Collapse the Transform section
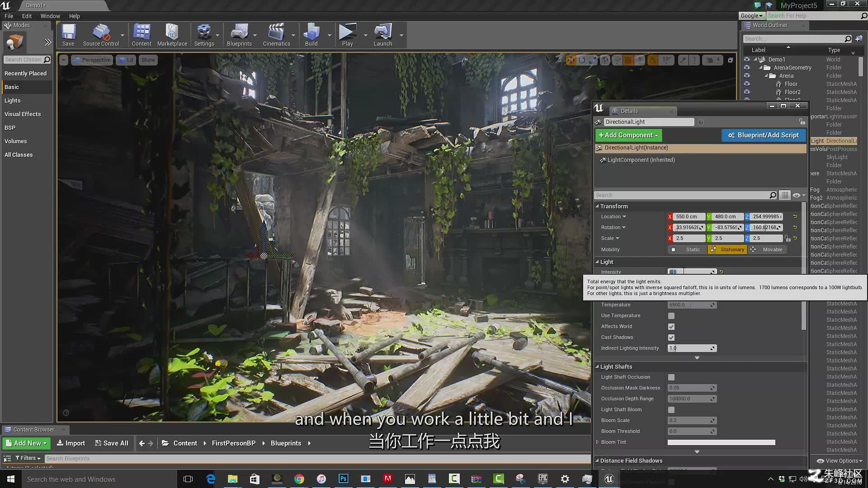The width and height of the screenshot is (868, 488). 597,206
